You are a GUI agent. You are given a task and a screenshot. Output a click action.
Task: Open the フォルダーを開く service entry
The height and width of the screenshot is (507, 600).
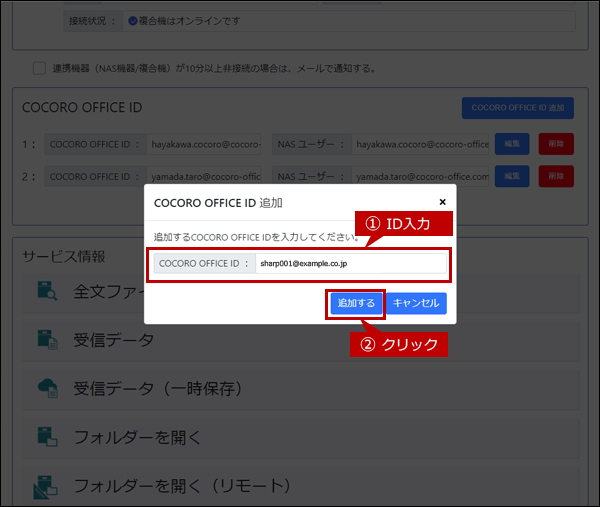point(301,437)
